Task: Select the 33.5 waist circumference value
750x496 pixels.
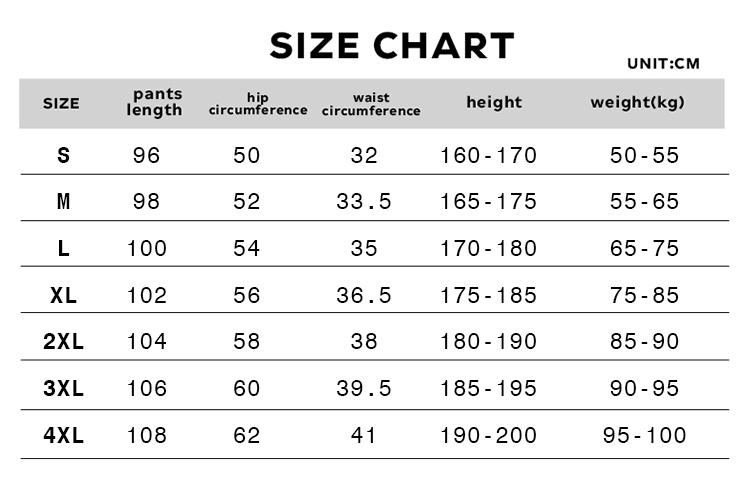Action: [x=364, y=201]
